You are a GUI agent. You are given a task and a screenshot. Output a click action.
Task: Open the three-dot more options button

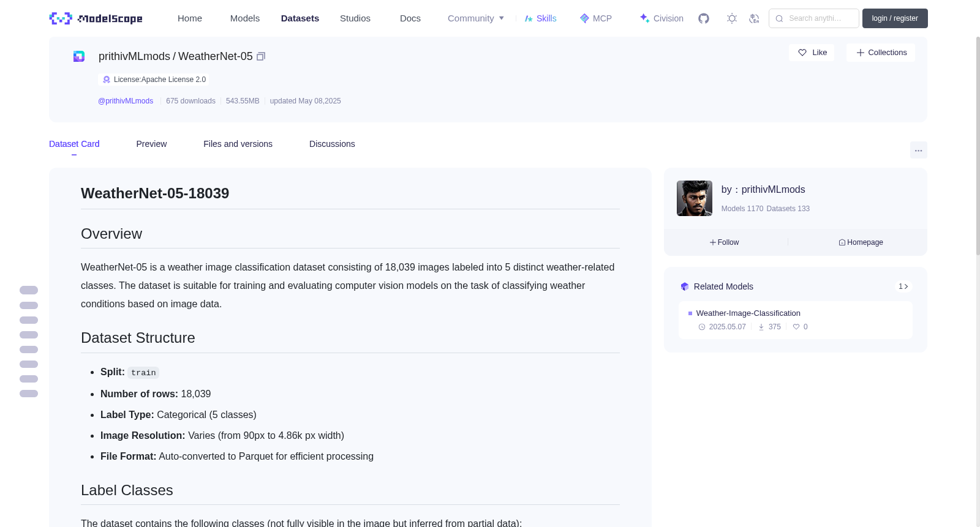919,150
